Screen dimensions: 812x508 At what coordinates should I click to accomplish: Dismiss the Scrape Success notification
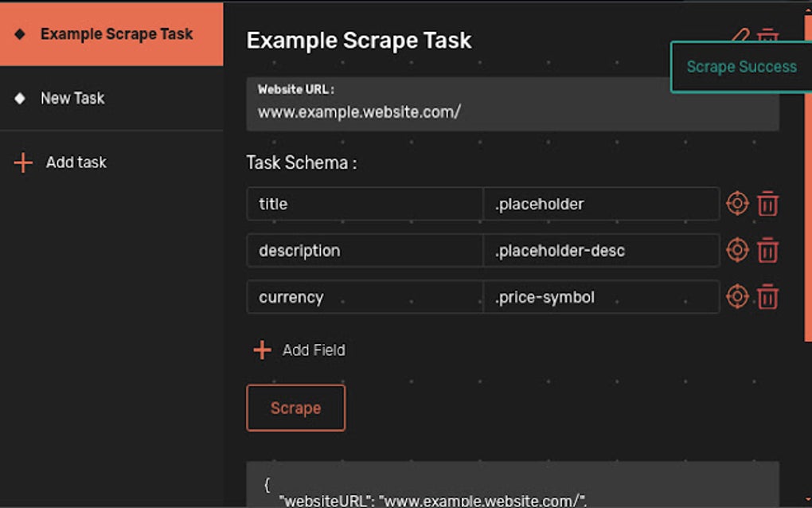coord(741,67)
